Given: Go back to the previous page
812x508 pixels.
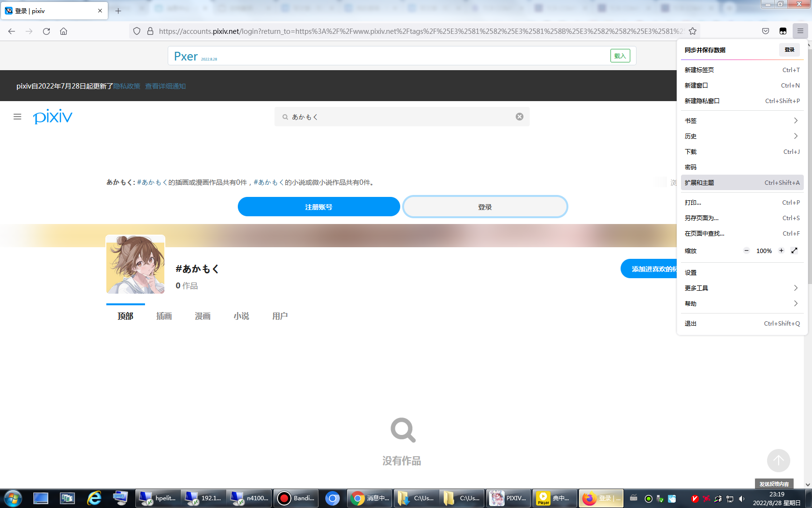Looking at the screenshot, I should pyautogui.click(x=11, y=31).
